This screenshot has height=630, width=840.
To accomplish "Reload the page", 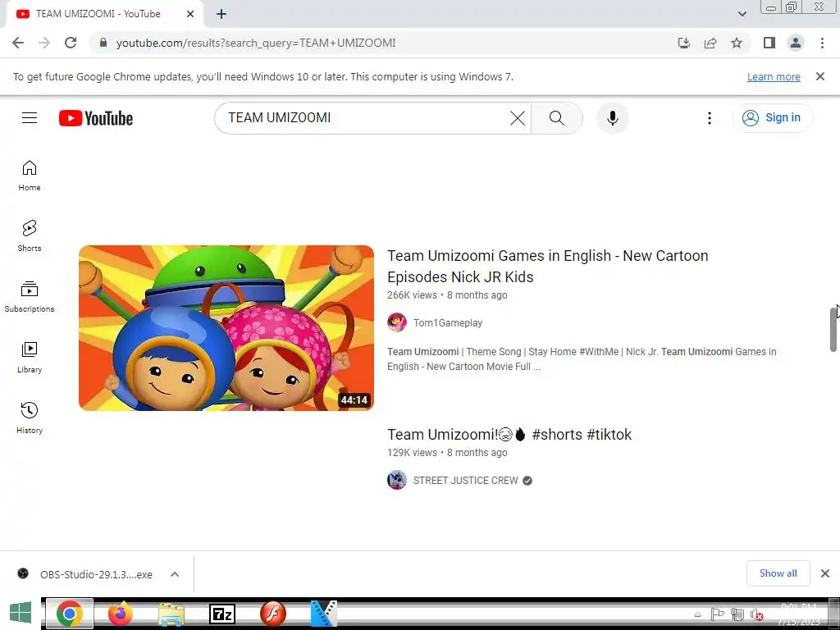I will pyautogui.click(x=71, y=43).
